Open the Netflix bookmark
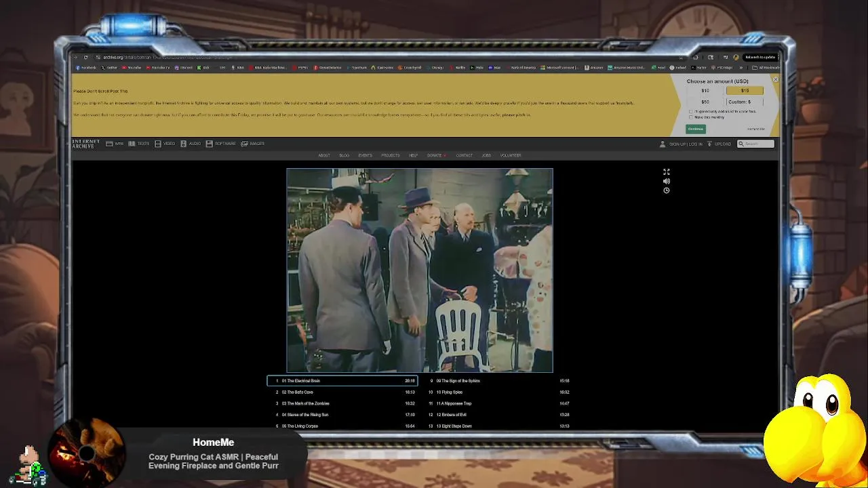This screenshot has height=488, width=868. (458, 68)
